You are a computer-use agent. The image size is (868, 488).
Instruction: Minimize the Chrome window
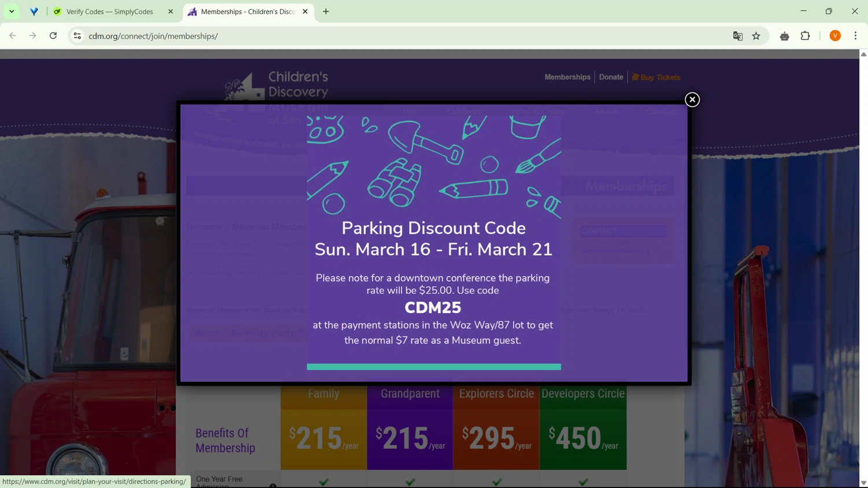click(803, 11)
